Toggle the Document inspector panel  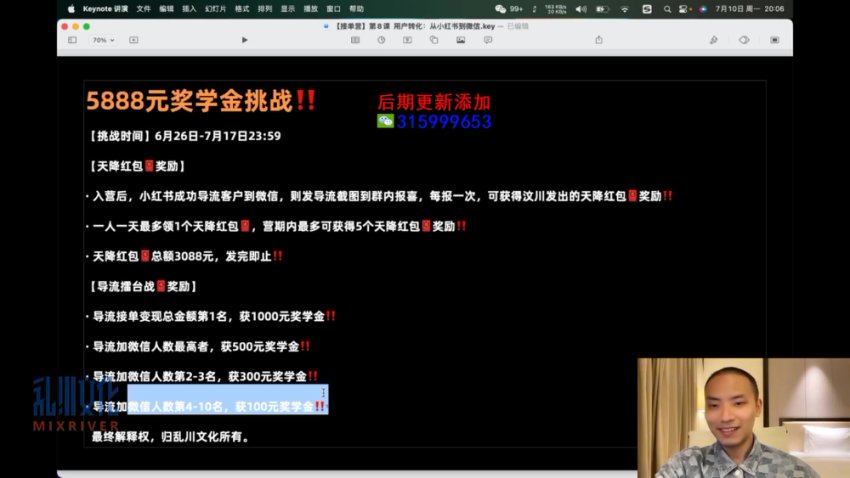(x=773, y=40)
